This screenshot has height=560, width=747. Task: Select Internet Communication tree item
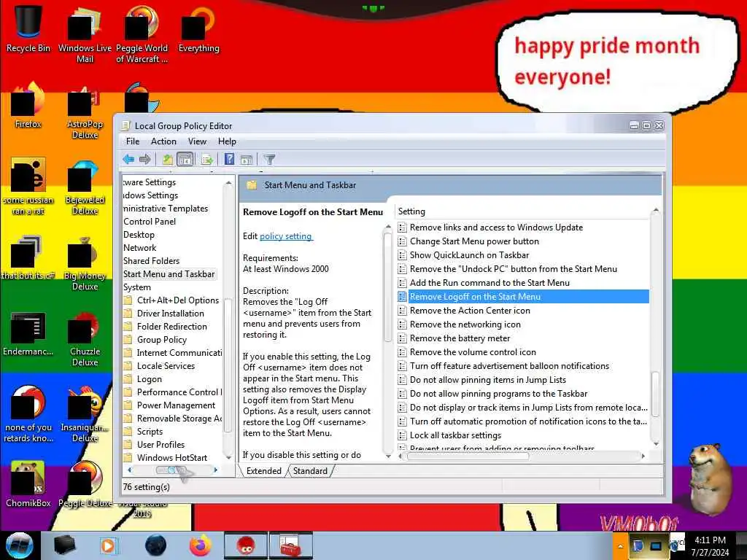[x=179, y=353]
